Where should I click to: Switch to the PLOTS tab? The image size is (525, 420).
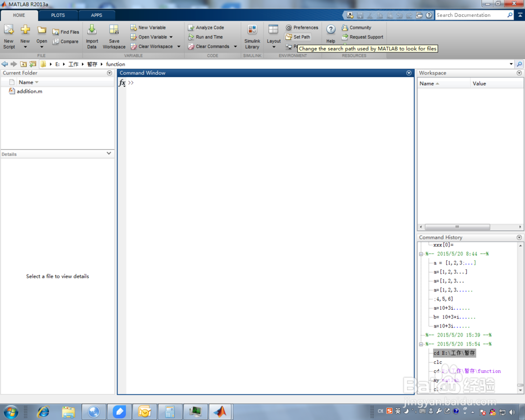(x=58, y=15)
